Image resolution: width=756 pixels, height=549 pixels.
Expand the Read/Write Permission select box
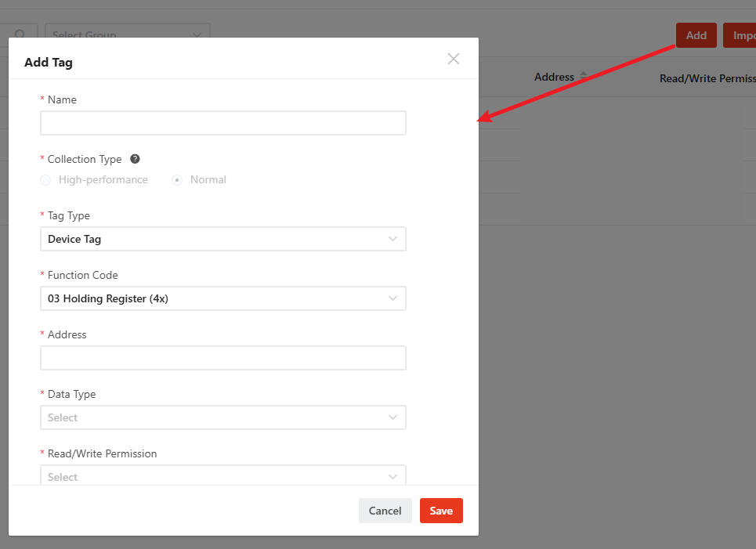tap(222, 475)
